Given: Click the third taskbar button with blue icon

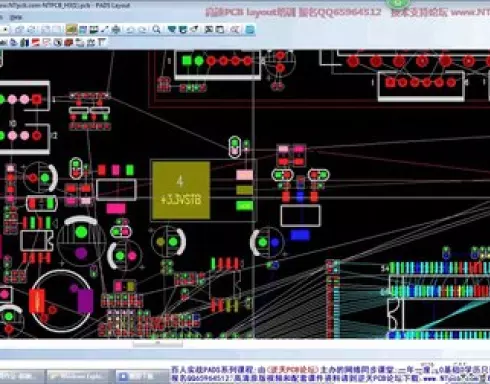Looking at the screenshot, I should 142,376.
